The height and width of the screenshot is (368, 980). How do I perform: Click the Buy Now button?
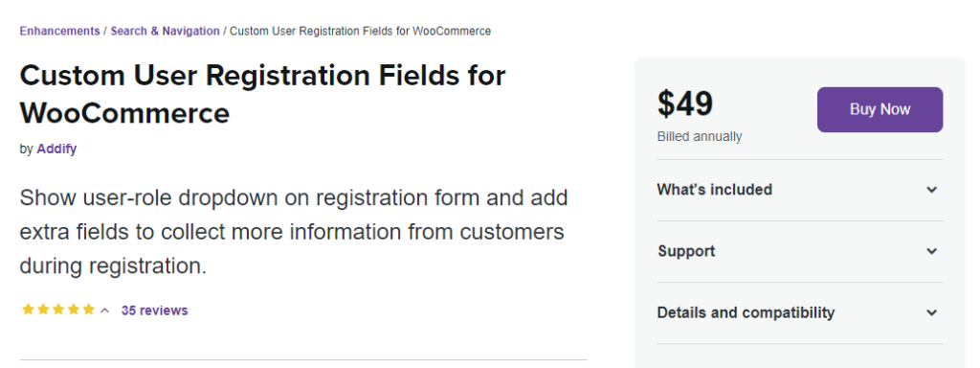880,109
